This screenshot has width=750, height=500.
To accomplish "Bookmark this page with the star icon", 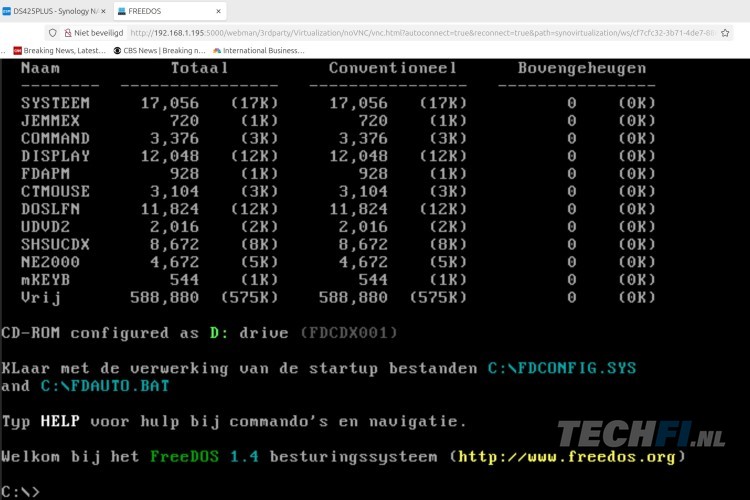I will point(725,33).
